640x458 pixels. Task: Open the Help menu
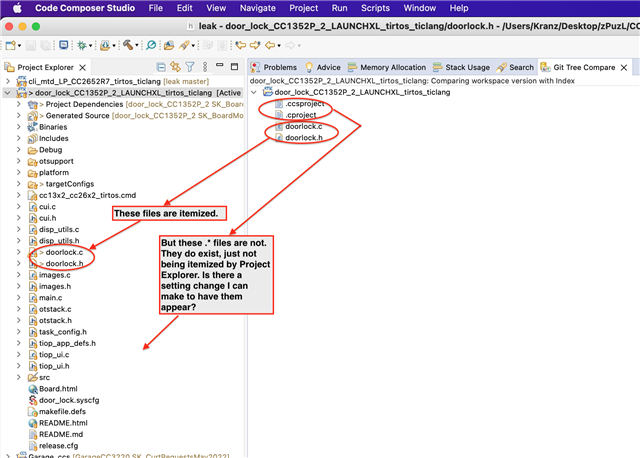(459, 8)
